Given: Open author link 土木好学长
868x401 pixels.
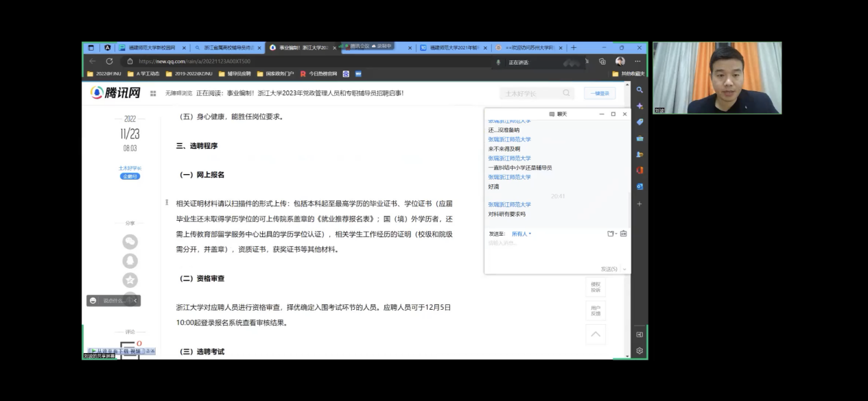Looking at the screenshot, I should [130, 168].
